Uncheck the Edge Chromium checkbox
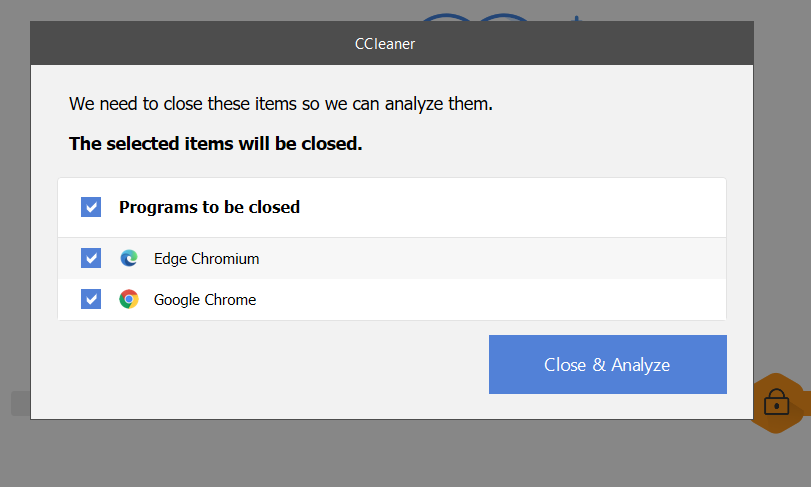This screenshot has height=487, width=811. [x=91, y=258]
